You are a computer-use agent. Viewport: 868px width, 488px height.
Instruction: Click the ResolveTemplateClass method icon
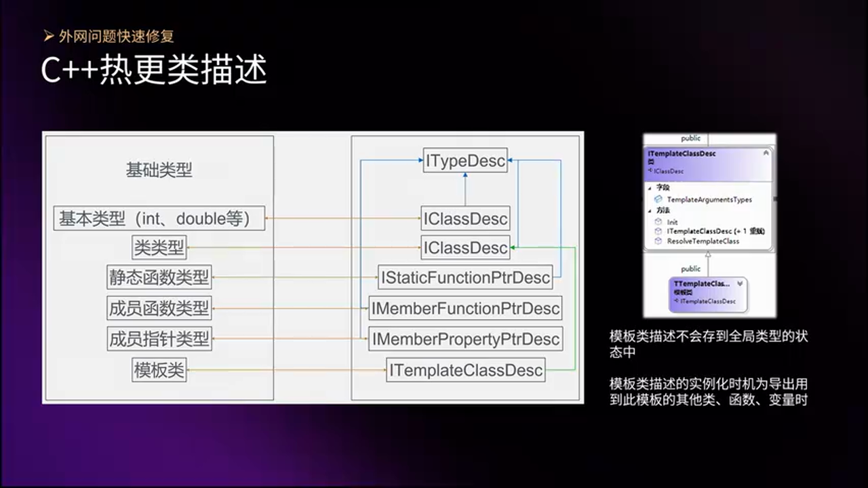[x=660, y=241]
